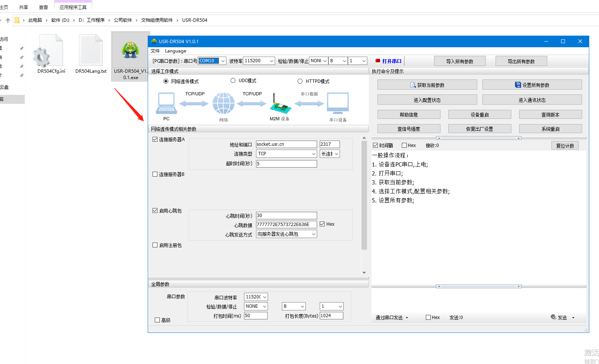
Task: Click the PC laptop icon in diagram
Action: click(x=166, y=103)
